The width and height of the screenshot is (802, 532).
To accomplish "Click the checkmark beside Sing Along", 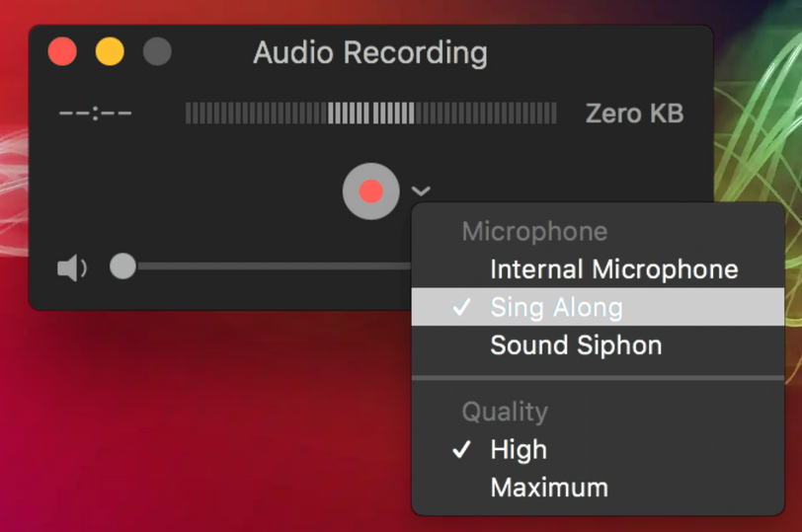I will tap(461, 307).
